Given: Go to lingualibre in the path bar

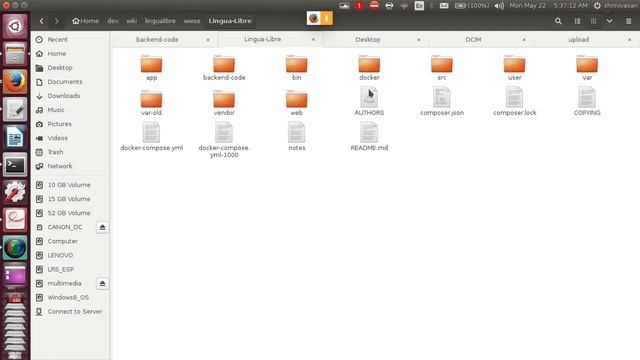Looking at the screenshot, I should pyautogui.click(x=160, y=21).
